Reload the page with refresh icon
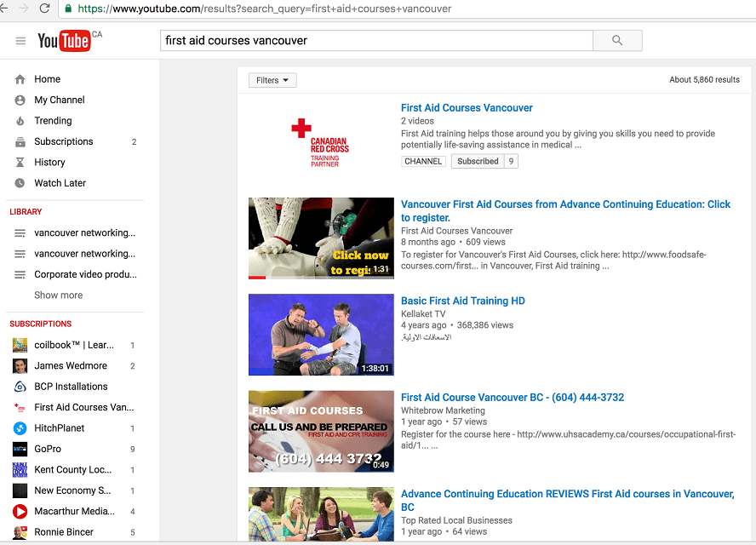This screenshot has height=545, width=756. click(x=45, y=9)
